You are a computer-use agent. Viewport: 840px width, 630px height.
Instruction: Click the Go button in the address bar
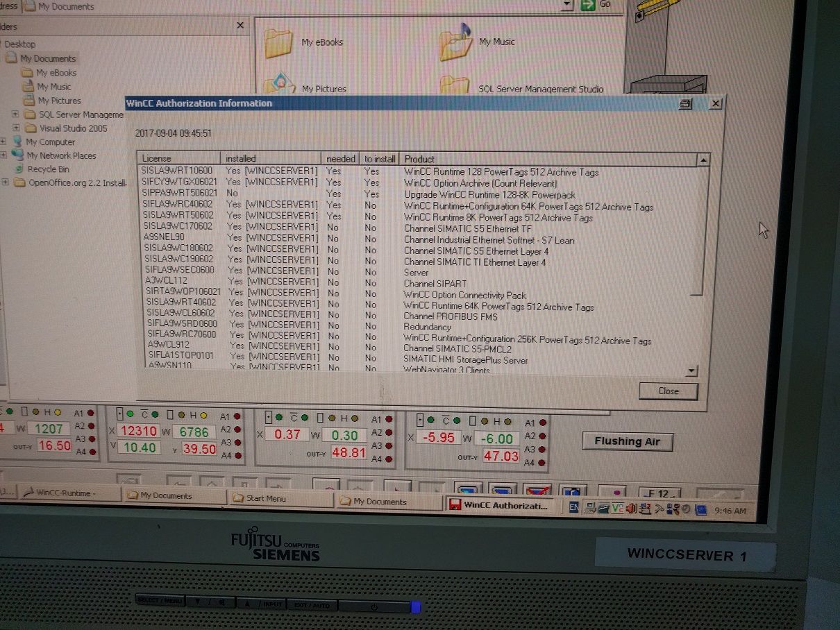click(595, 5)
